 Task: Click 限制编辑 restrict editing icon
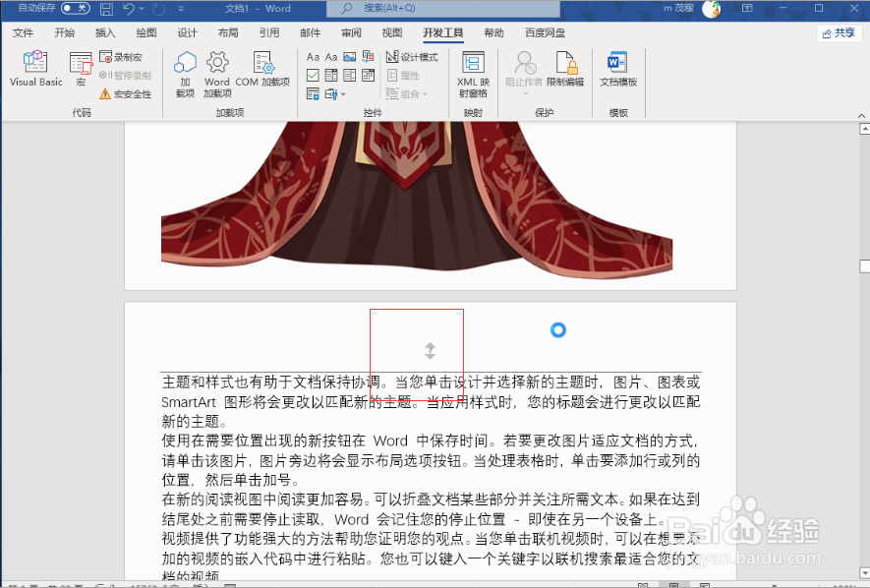pos(565,69)
